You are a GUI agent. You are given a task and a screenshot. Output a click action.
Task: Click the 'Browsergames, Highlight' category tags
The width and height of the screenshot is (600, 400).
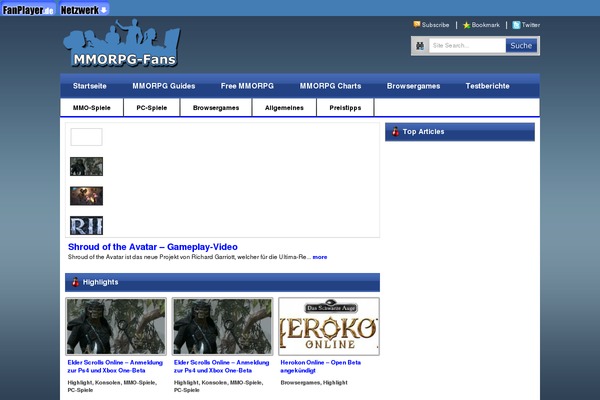point(314,382)
